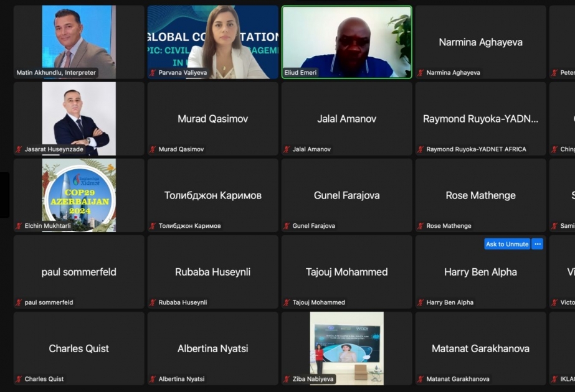Image resolution: width=575 pixels, height=392 pixels.
Task: Click the 'Eliud Emeri' name label
Action: click(x=300, y=73)
